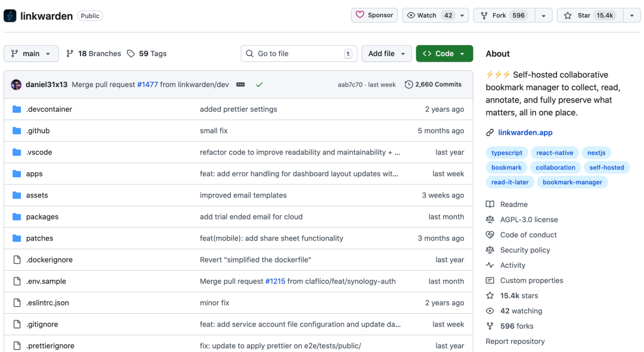The width and height of the screenshot is (644, 352).
Task: Open the 18 Branches list
Action: (94, 54)
